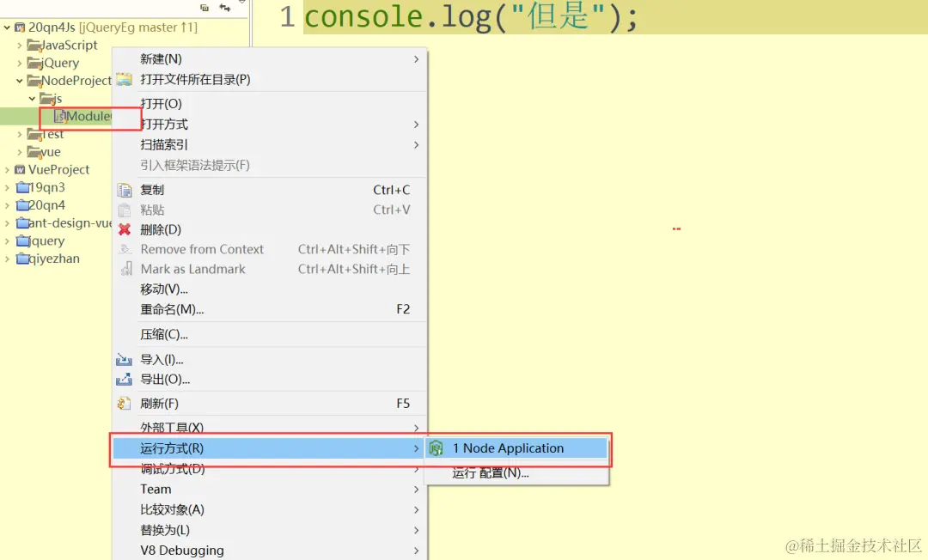Expand the JavaScript folder node
The width and height of the screenshot is (928, 560).
tap(20, 45)
